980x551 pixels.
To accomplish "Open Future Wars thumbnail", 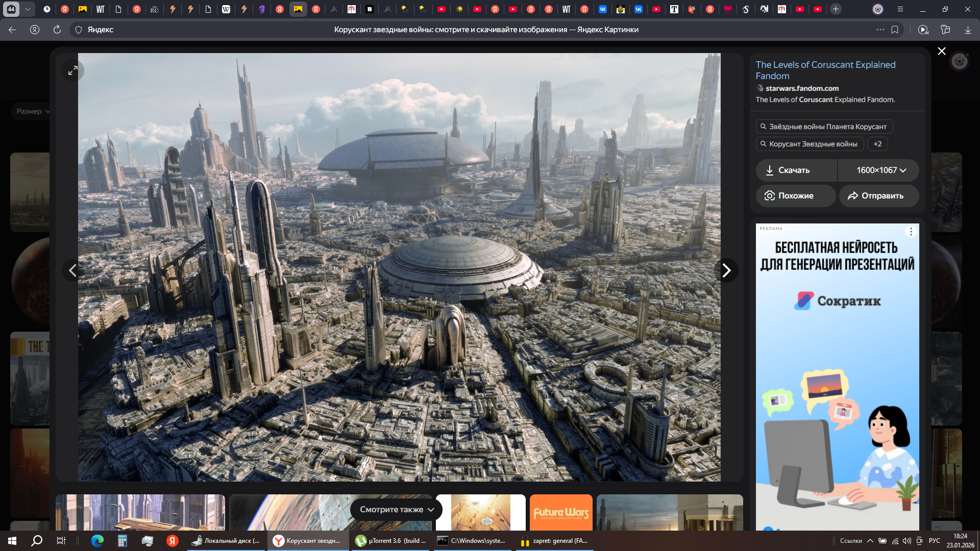I will pos(561,512).
